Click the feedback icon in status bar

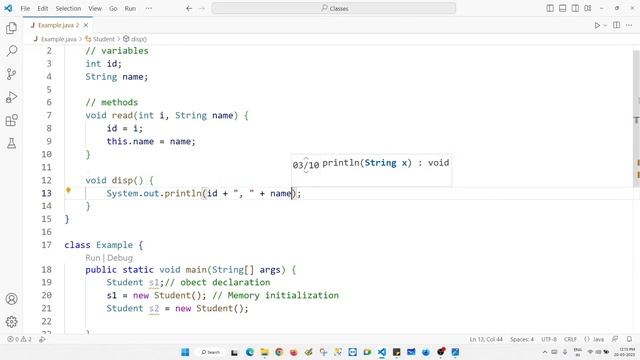(x=615, y=339)
